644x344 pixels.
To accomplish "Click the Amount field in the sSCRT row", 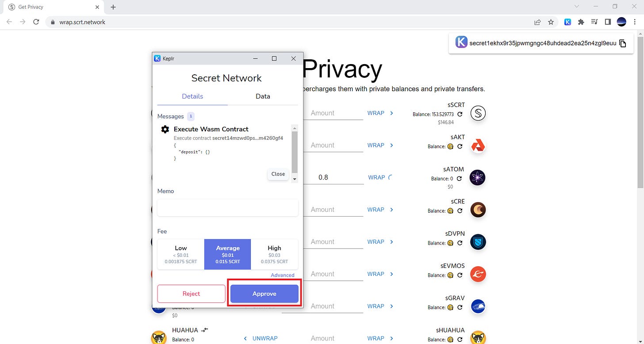I will pyautogui.click(x=333, y=113).
